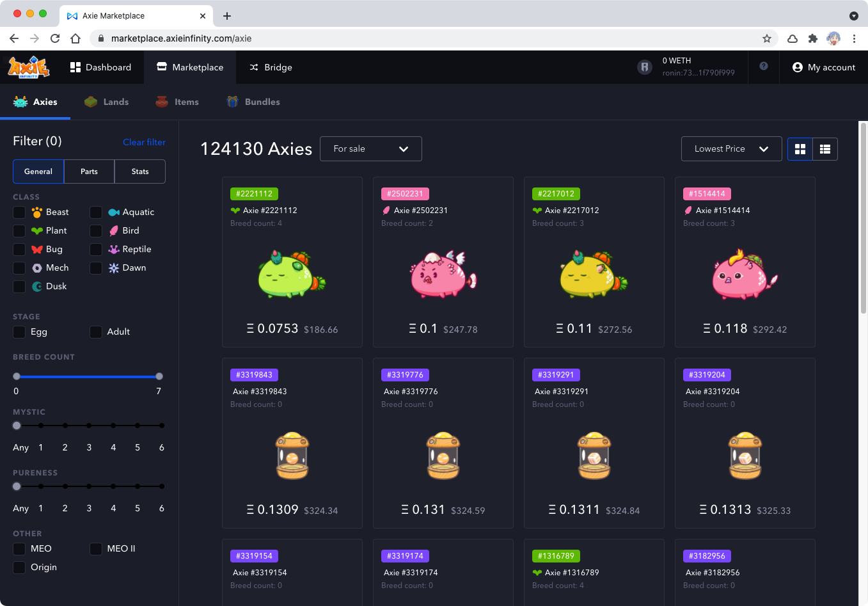Check the Egg stage checkbox
The width and height of the screenshot is (868, 606).
19,331
